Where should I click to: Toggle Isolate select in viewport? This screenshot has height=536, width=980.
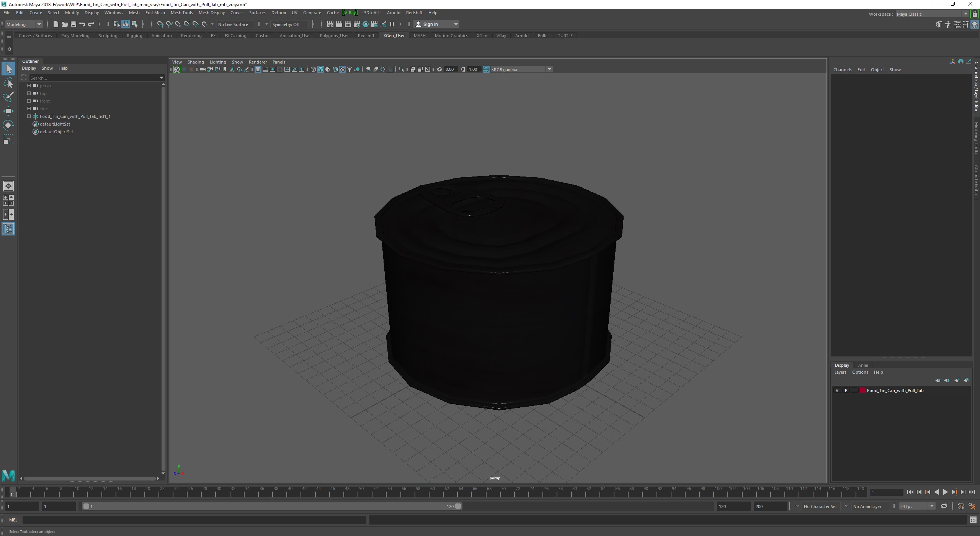(x=401, y=69)
